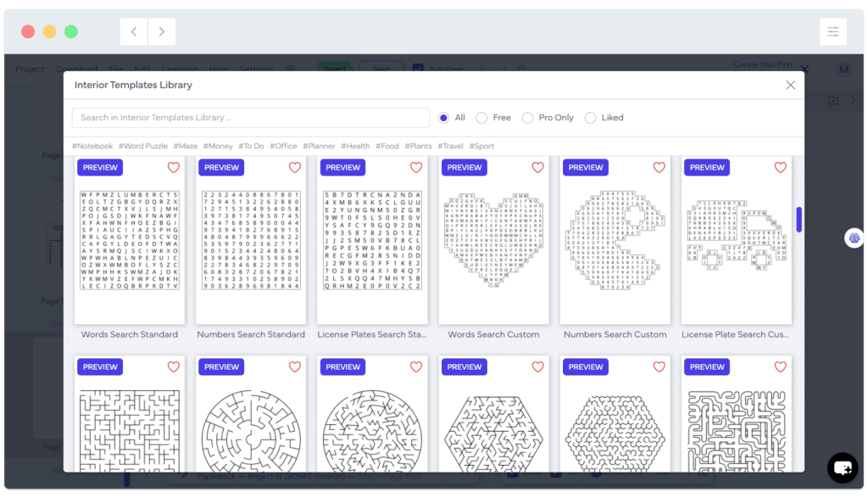
Task: Select the Free filter radio button
Action: click(481, 117)
